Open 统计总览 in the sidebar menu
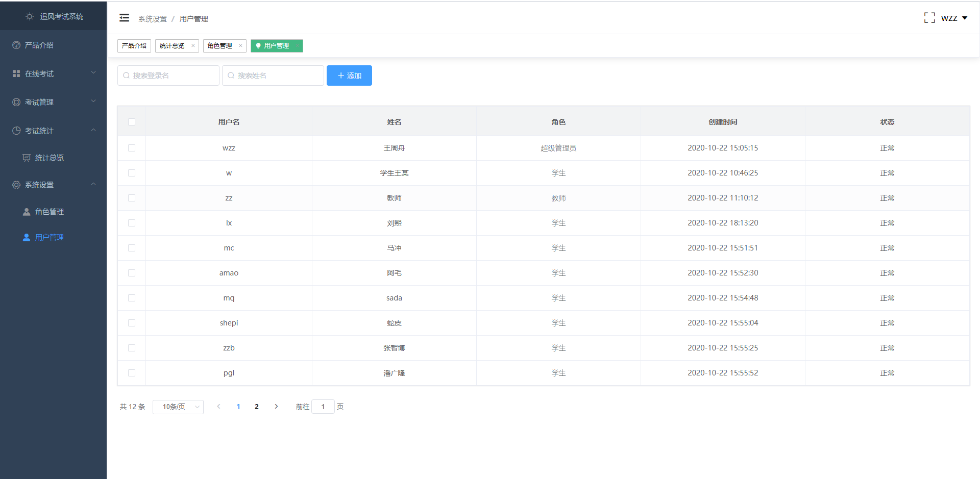 [53, 158]
